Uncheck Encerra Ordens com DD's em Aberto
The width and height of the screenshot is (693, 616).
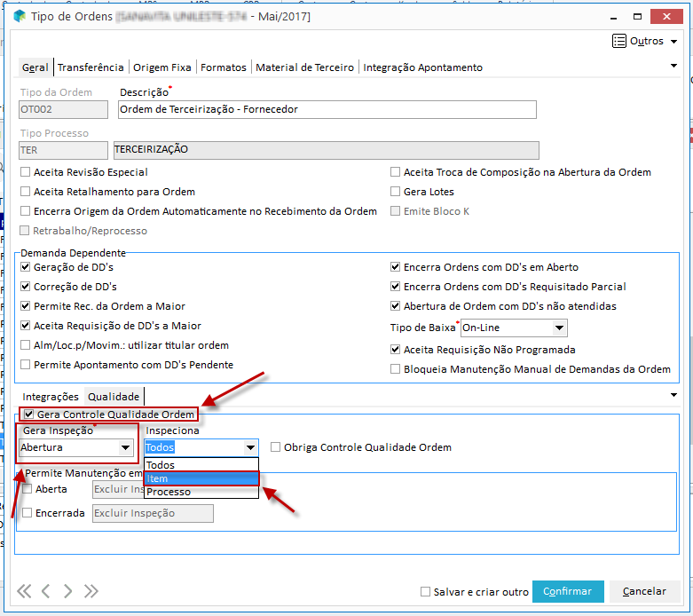[x=395, y=266]
